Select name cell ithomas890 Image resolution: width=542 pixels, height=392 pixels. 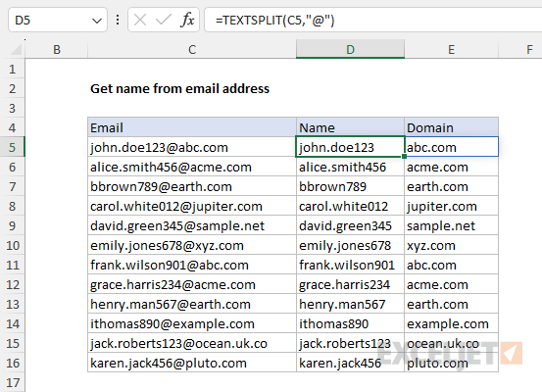(x=350, y=323)
